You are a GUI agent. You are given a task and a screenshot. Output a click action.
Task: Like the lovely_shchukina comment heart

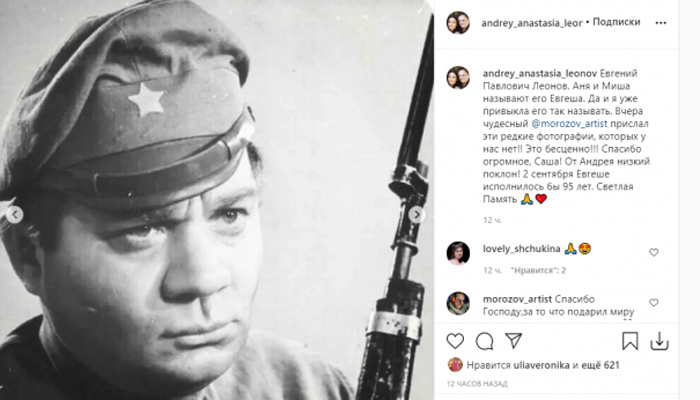(x=654, y=252)
